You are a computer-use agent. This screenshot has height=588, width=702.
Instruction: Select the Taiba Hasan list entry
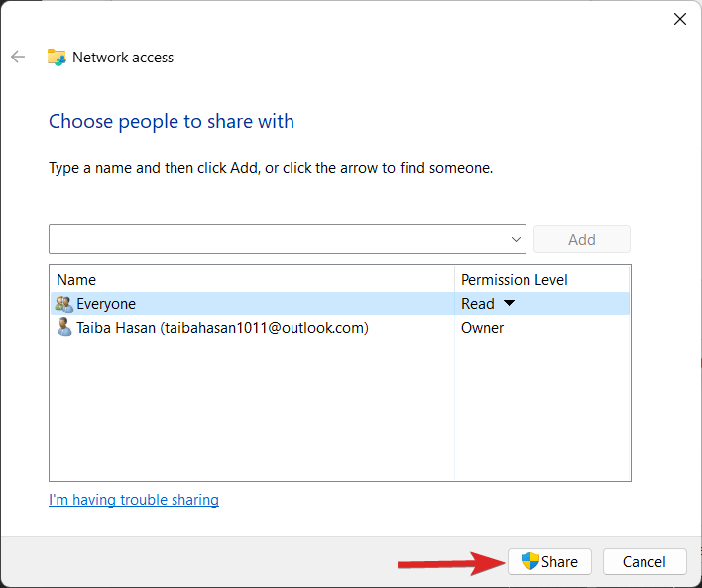[222, 328]
